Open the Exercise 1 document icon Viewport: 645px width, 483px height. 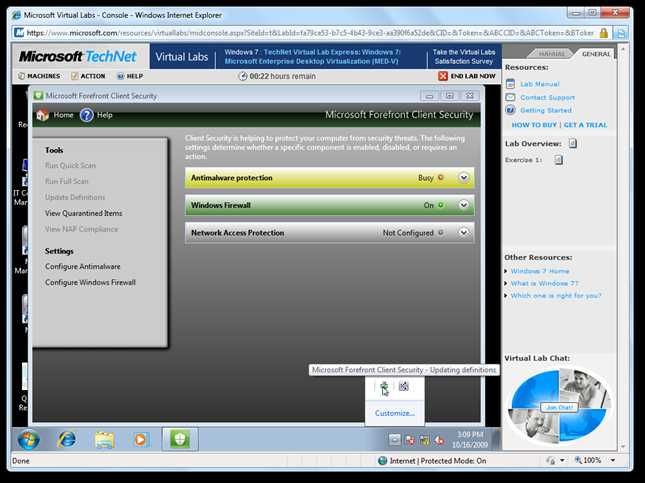tap(558, 160)
